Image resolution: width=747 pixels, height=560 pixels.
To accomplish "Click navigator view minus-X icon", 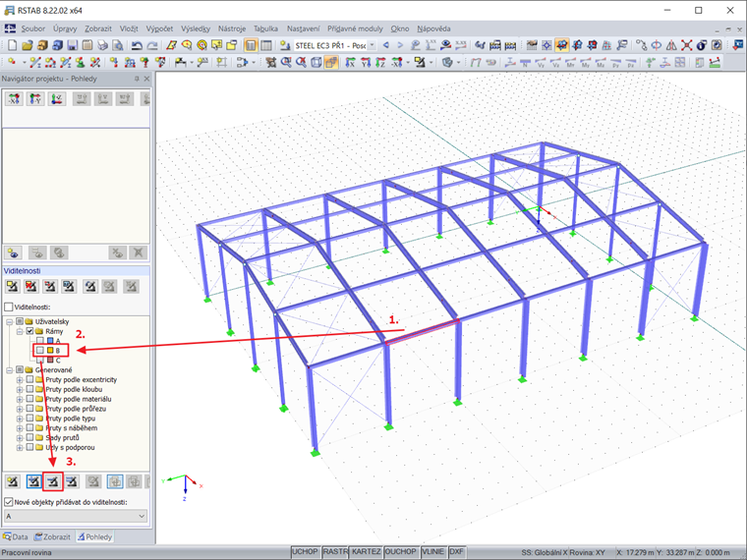I will pos(14,99).
